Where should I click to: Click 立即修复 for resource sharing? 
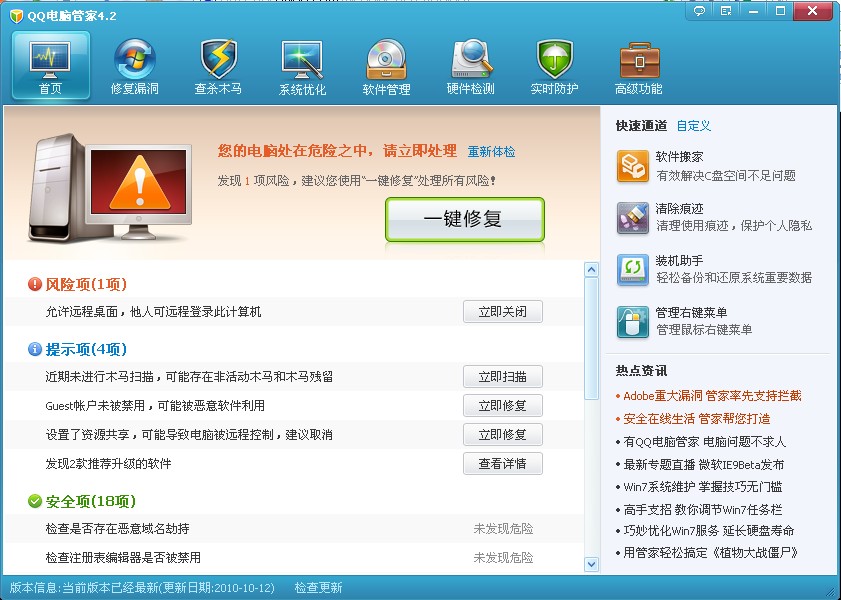(503, 434)
